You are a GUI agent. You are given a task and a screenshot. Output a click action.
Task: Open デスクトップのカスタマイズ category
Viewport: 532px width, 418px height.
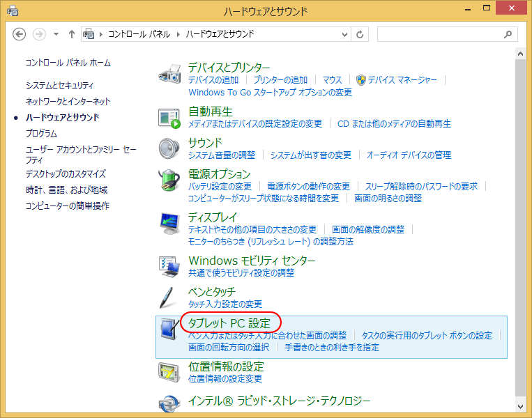(66, 174)
